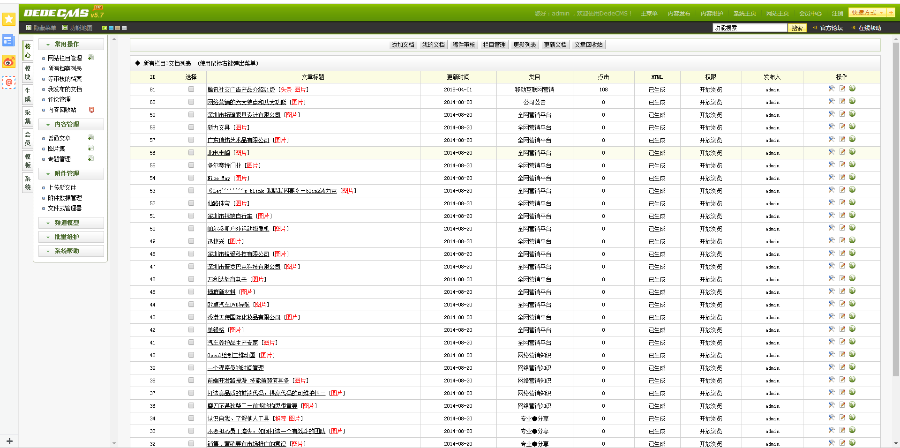Select the checkbox in the highlighted article row
900x448 pixels.
[x=191, y=152]
